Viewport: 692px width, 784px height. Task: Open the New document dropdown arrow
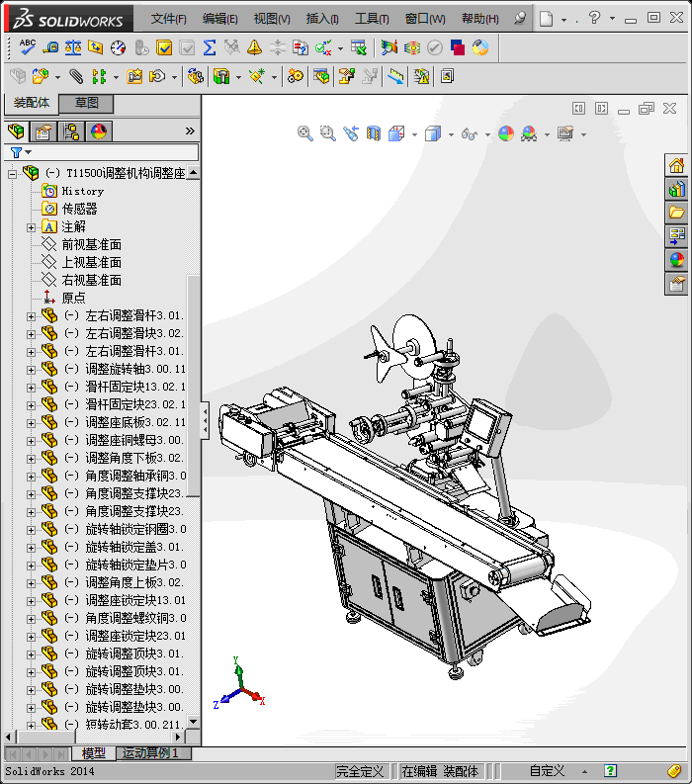564,20
